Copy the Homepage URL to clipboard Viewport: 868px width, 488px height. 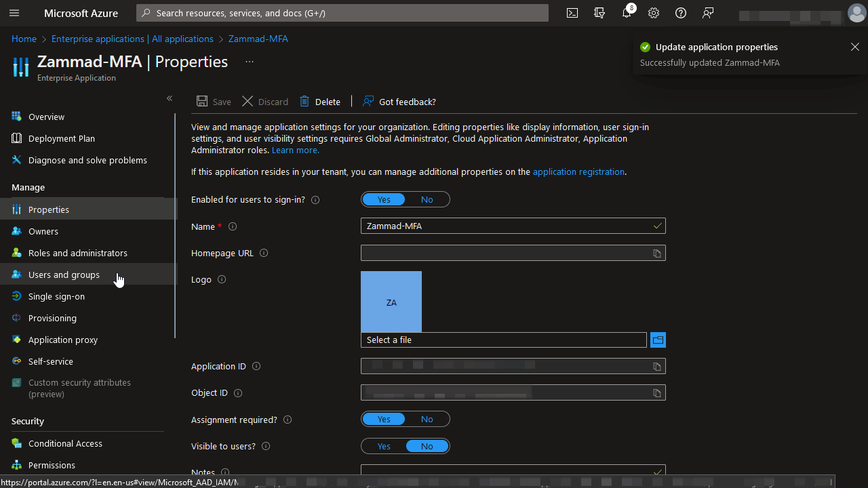(x=657, y=253)
